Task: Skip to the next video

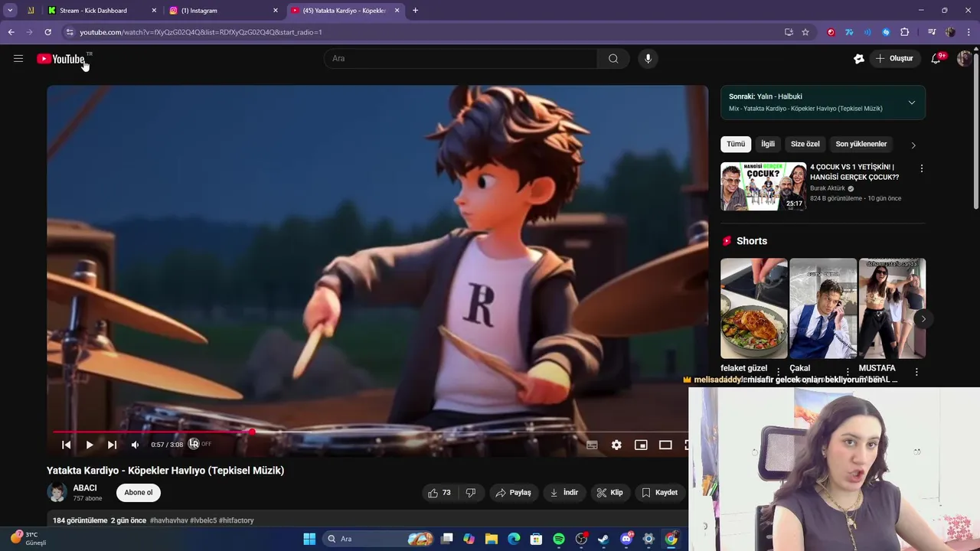Action: pyautogui.click(x=112, y=445)
